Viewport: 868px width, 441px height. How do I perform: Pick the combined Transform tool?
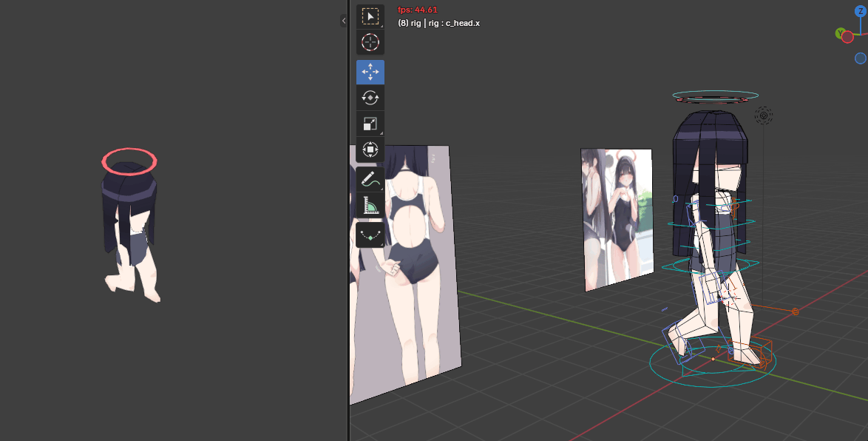[x=370, y=149]
